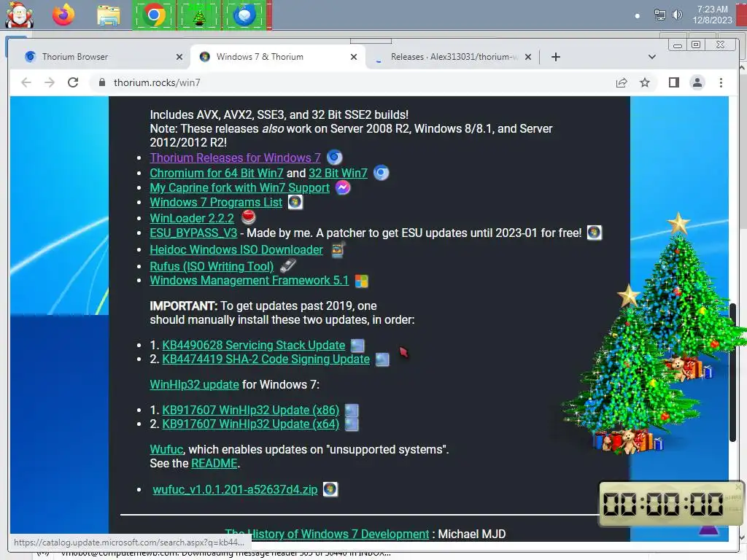Click the Thorium taskbar icon

[x=244, y=15]
